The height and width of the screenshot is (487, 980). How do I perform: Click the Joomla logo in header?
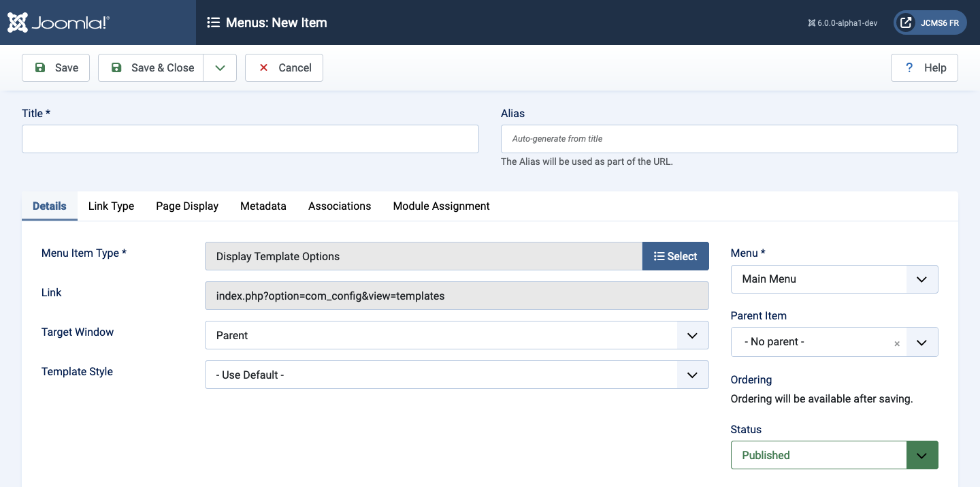(59, 22)
